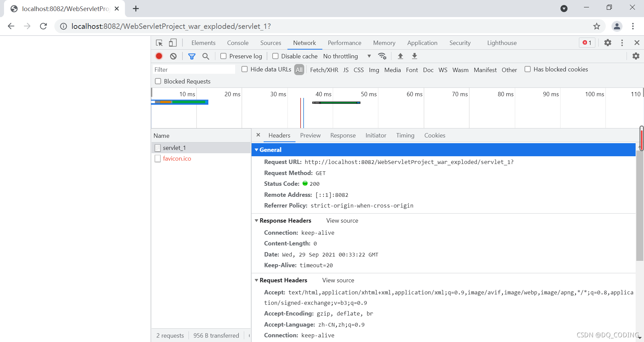Reload the current page
The width and height of the screenshot is (644, 342).
point(43,26)
